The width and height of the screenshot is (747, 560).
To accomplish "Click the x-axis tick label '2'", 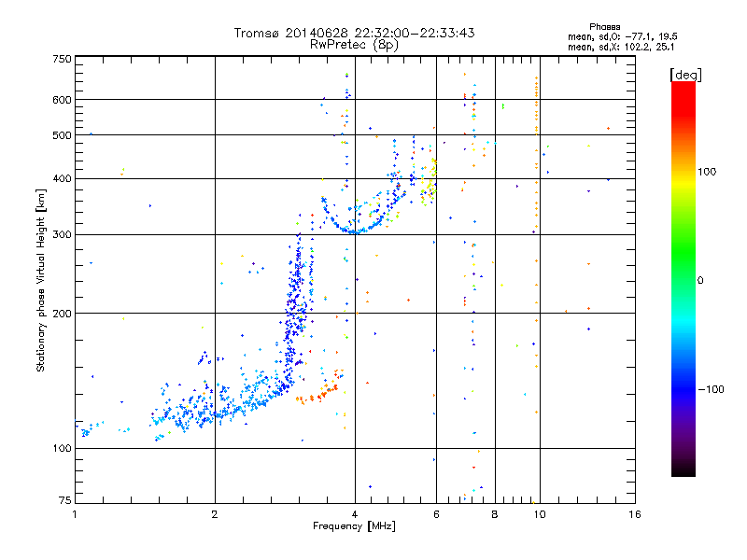I will coord(215,514).
